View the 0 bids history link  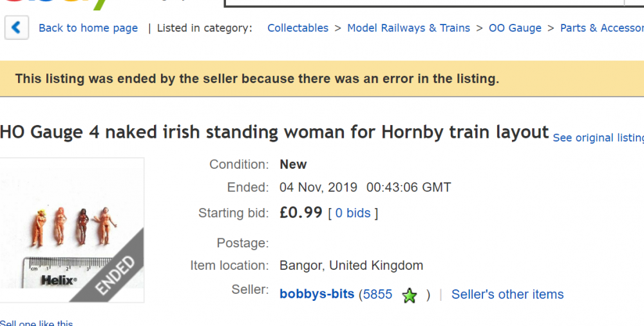[353, 213]
